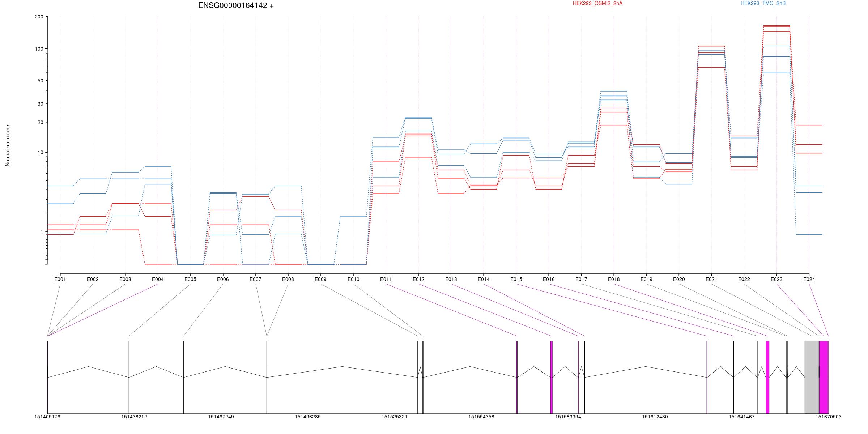Click y-axis tick value 200
868x434 pixels.
(x=39, y=17)
